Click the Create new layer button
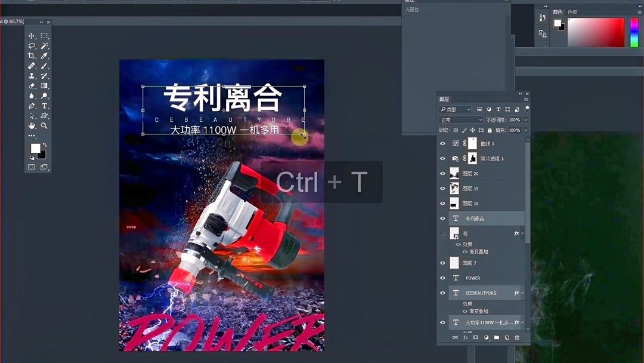This screenshot has height=363, width=644. [x=507, y=337]
